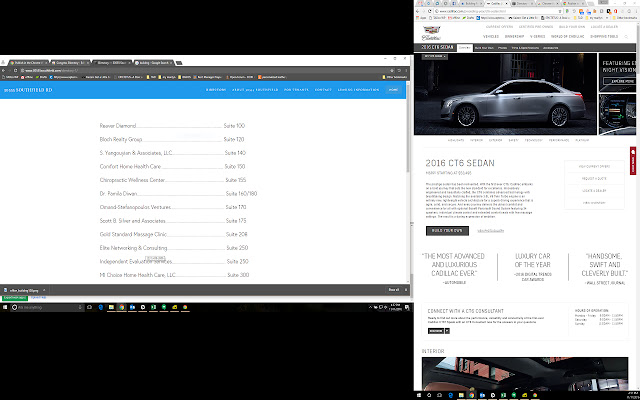The image size is (640, 400).
Task: Reload the Cadillac page
Action: point(430,11)
